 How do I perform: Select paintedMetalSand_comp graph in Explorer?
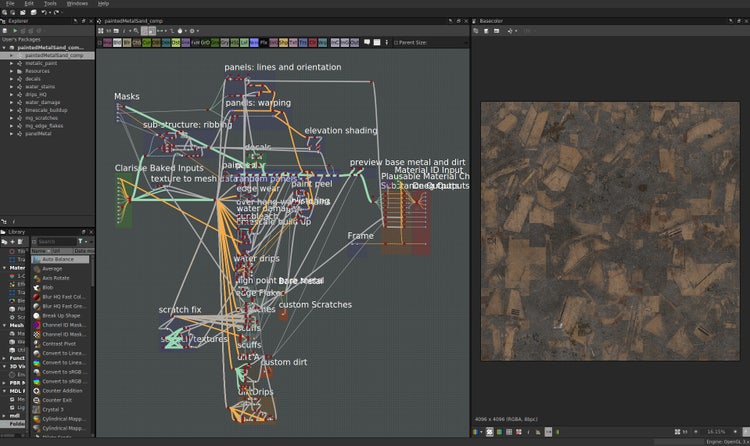tap(55, 55)
